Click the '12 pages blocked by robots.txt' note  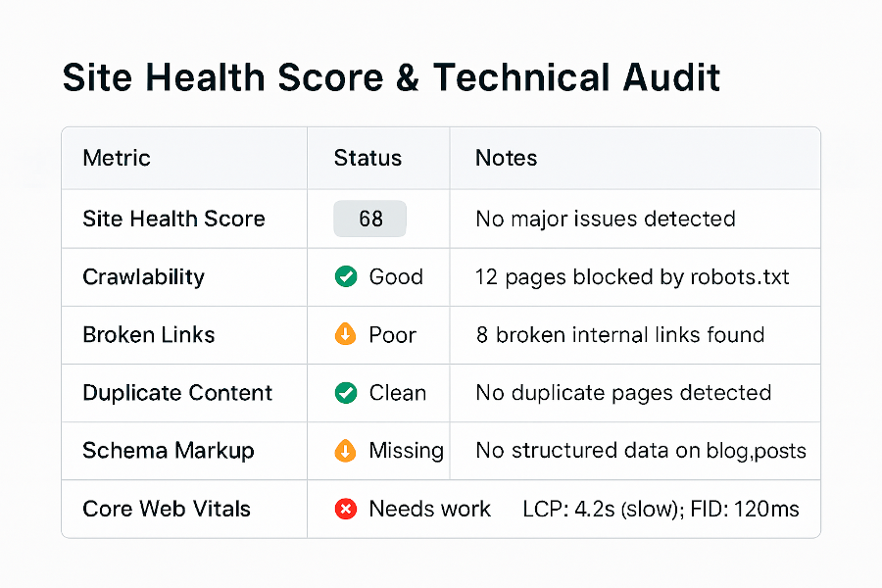tap(632, 276)
